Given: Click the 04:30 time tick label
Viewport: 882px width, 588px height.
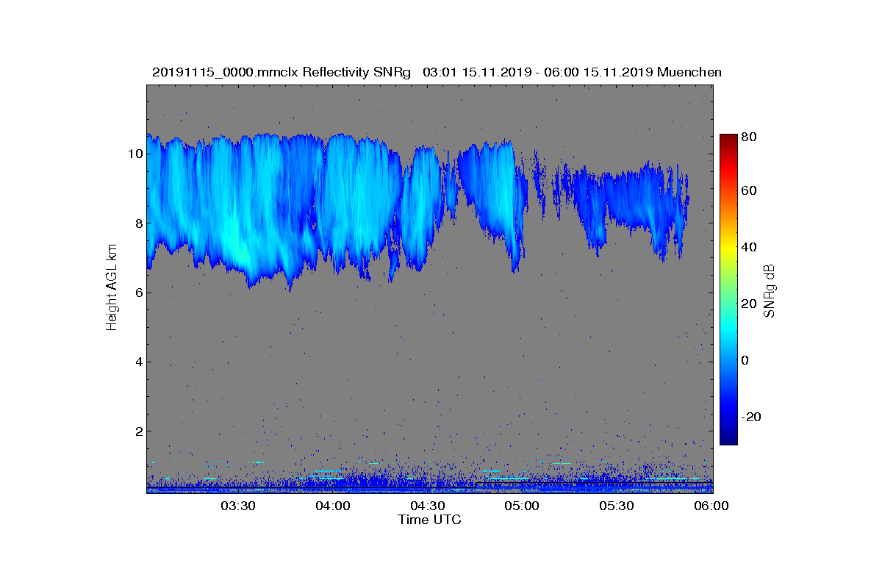Looking at the screenshot, I should point(428,506).
